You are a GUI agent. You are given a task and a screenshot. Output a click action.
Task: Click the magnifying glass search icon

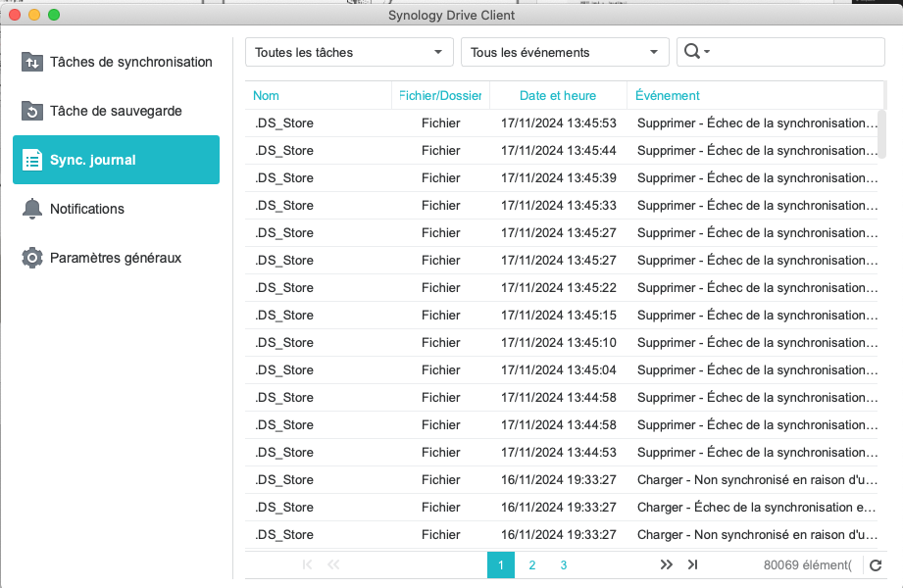click(x=692, y=52)
